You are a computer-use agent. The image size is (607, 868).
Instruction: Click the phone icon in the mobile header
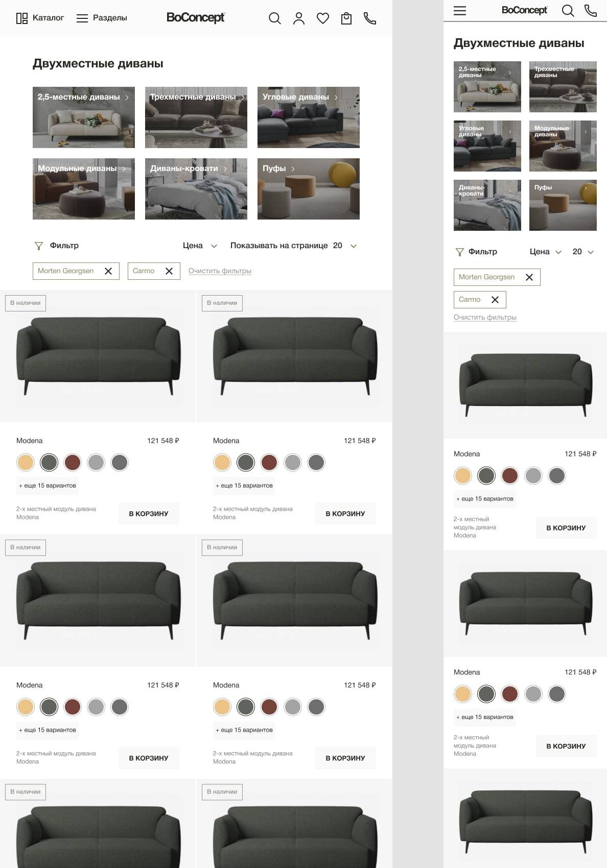591,11
